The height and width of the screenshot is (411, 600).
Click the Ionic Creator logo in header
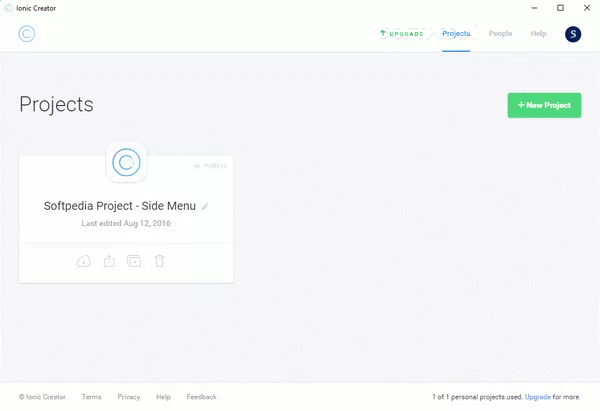(x=27, y=34)
